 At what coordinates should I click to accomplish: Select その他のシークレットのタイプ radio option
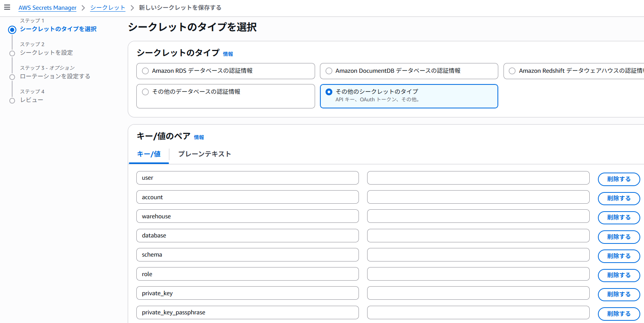tap(329, 92)
